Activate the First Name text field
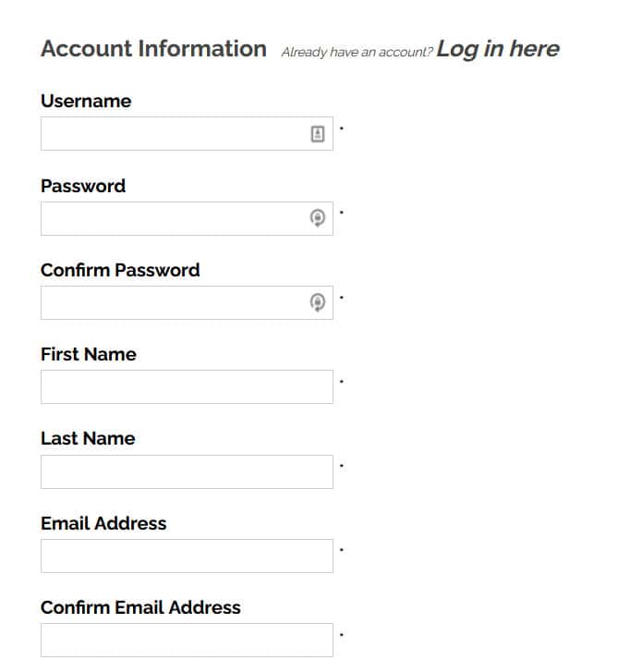 pyautogui.click(x=187, y=387)
